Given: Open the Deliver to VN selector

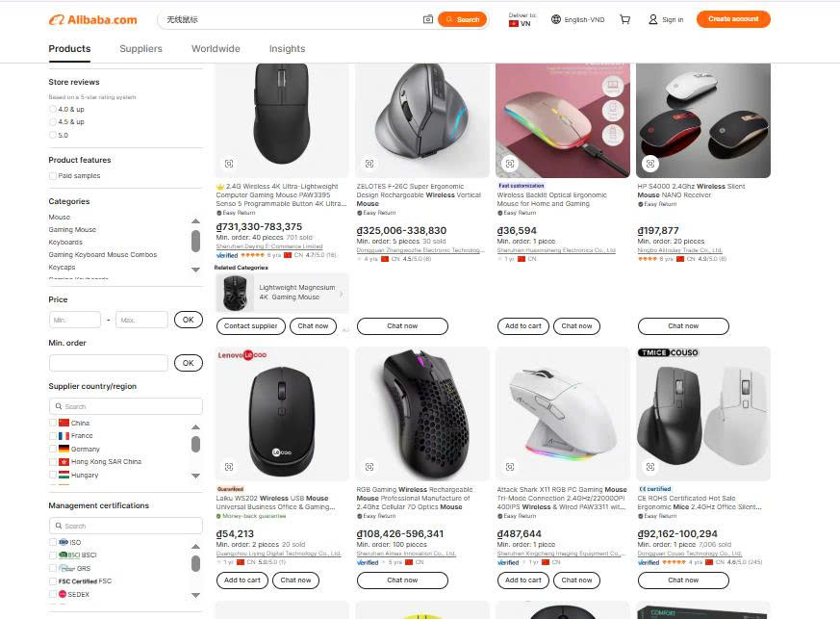Looking at the screenshot, I should coord(521,19).
